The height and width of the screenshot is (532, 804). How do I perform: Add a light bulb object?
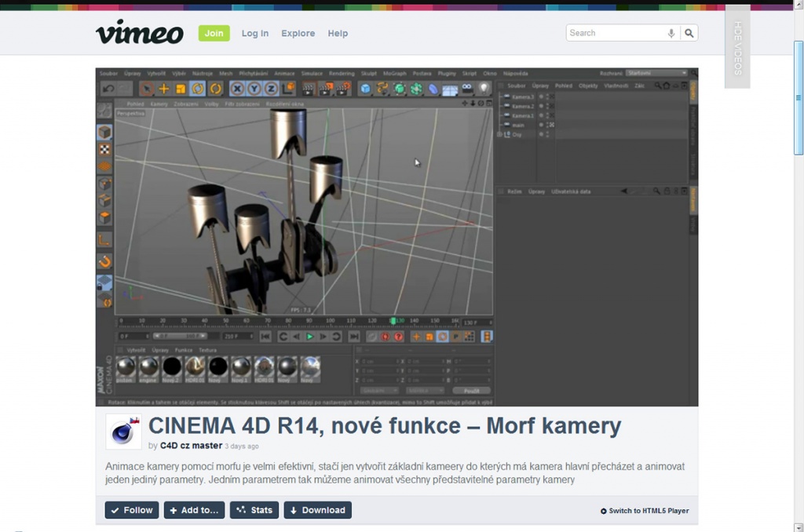pos(484,89)
